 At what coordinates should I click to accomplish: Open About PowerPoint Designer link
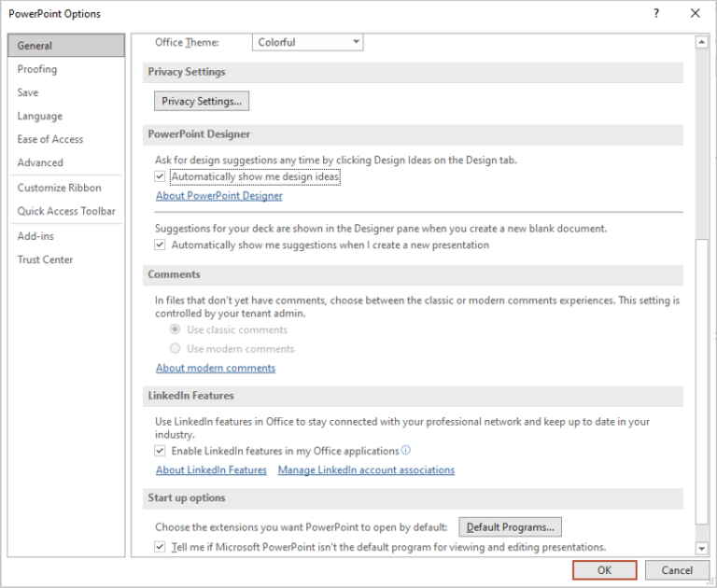pyautogui.click(x=219, y=196)
